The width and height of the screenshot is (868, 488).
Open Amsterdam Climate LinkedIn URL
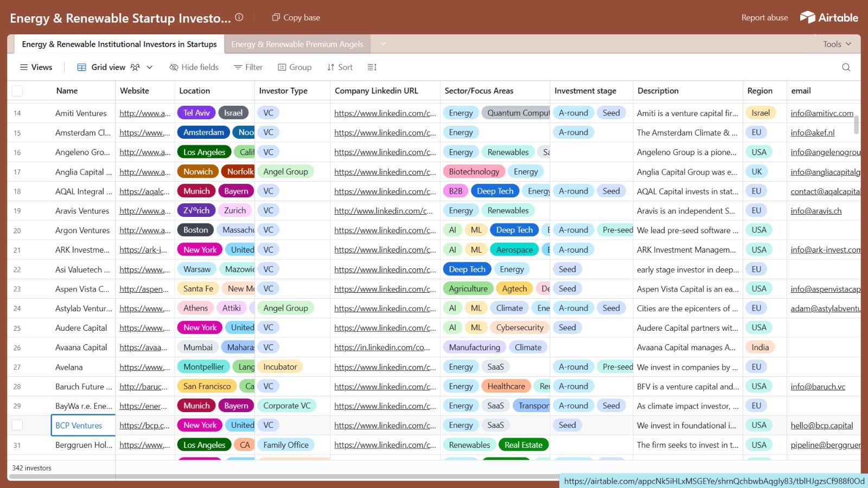(385, 133)
